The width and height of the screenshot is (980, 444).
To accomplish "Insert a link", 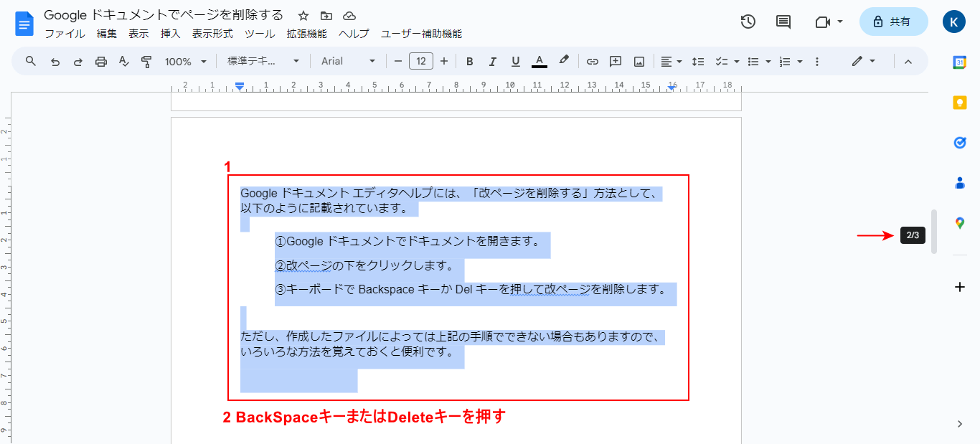I will pos(592,62).
